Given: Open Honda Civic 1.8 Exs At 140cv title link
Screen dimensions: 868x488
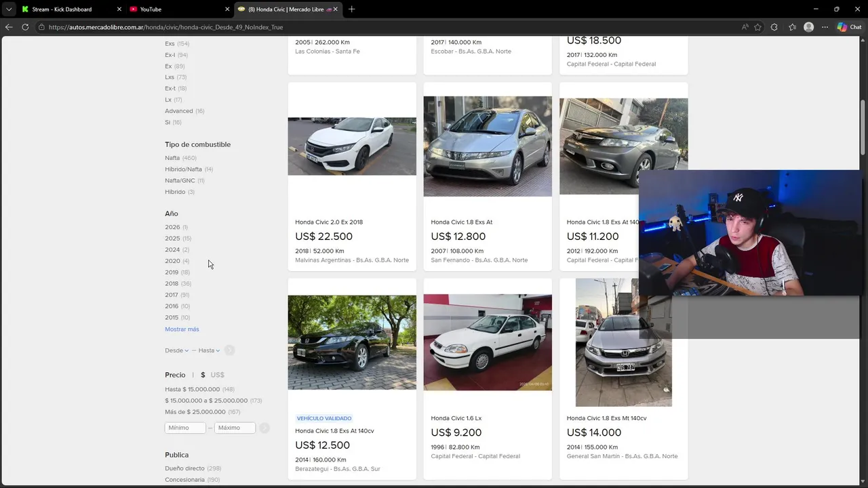Looking at the screenshot, I should pyautogui.click(x=334, y=431).
